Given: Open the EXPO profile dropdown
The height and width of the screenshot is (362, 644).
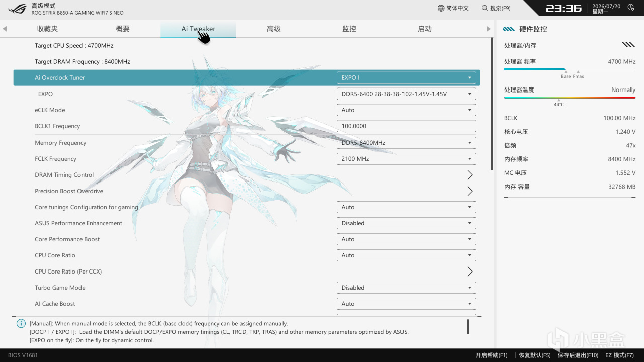Looking at the screenshot, I should coord(406,94).
